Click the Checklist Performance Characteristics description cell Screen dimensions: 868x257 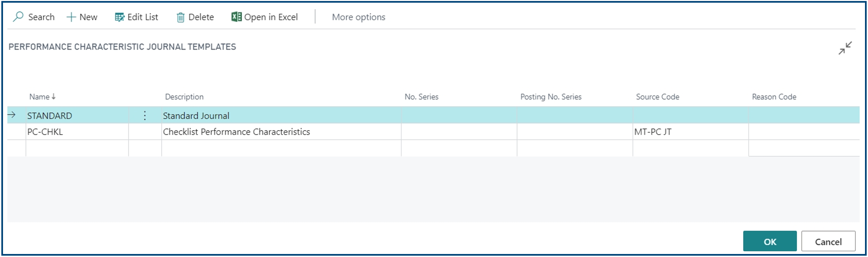(x=281, y=132)
